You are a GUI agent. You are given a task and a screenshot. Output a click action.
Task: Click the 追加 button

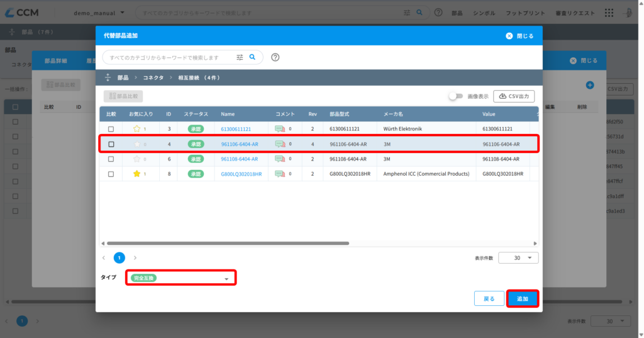point(523,298)
